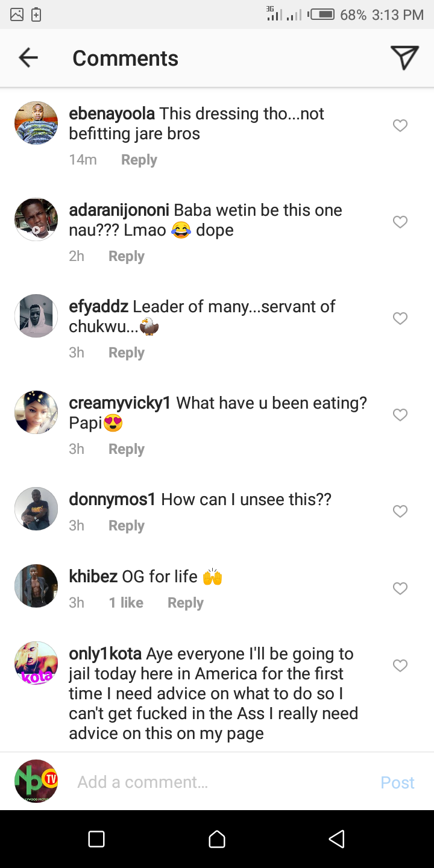Image resolution: width=434 pixels, height=868 pixels.
Task: Open creamyvicky1's profile picture
Action: point(36,412)
